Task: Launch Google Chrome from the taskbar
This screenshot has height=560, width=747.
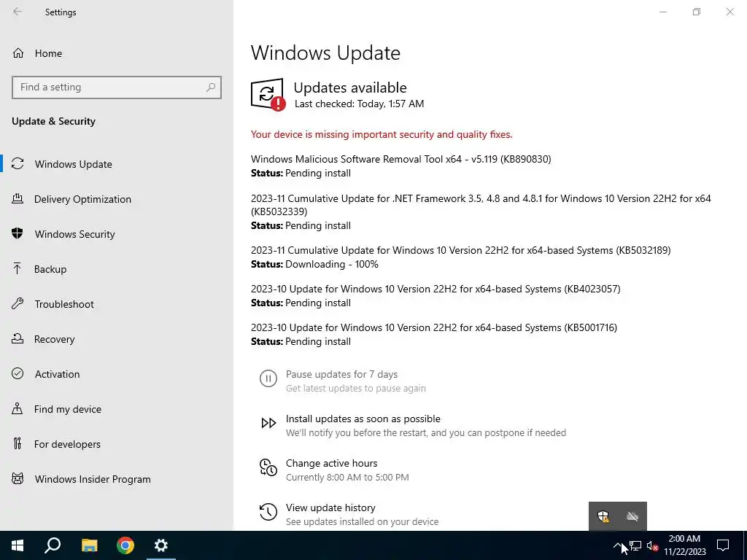Action: (125, 545)
